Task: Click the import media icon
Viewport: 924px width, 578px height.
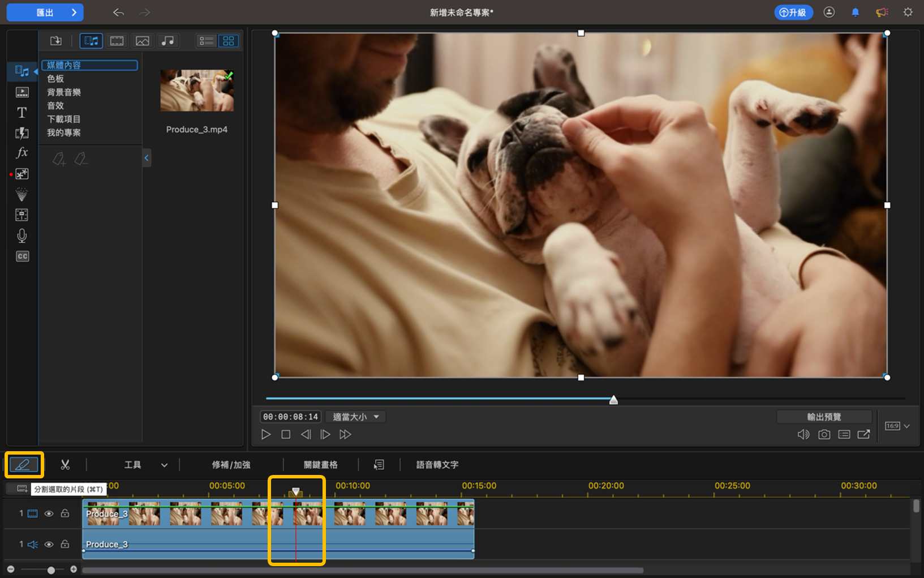Action: [x=55, y=41]
